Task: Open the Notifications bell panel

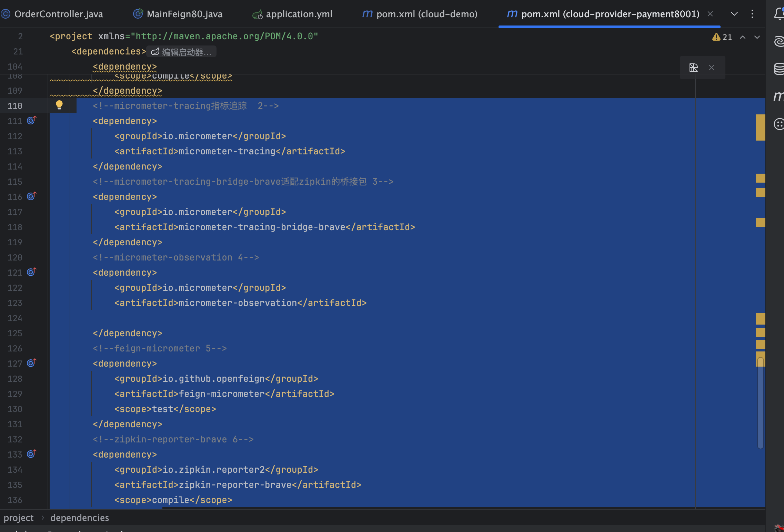Action: (778, 14)
